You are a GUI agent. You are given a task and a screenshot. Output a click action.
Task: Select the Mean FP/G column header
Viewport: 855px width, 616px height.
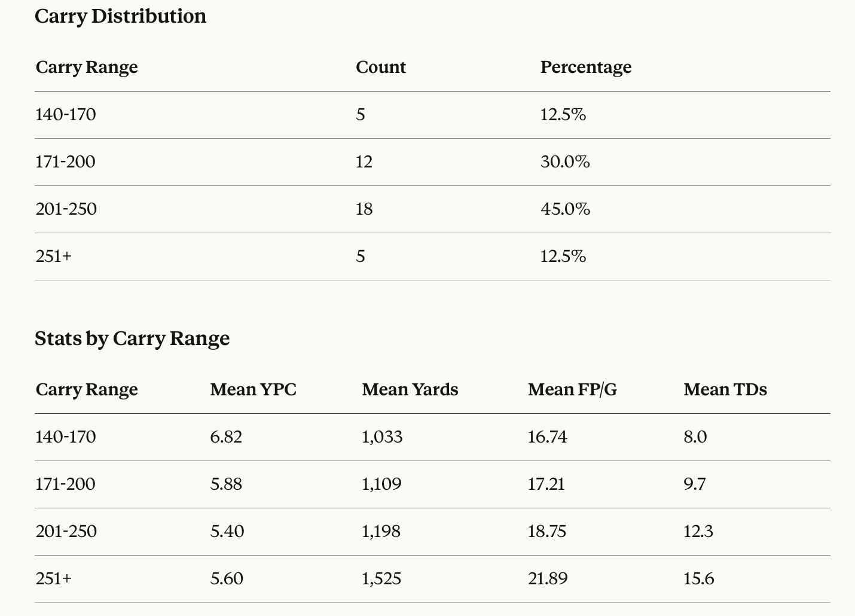pyautogui.click(x=572, y=389)
